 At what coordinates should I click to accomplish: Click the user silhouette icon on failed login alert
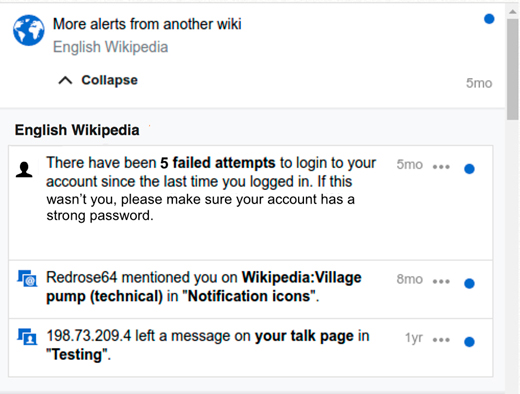pos(24,169)
